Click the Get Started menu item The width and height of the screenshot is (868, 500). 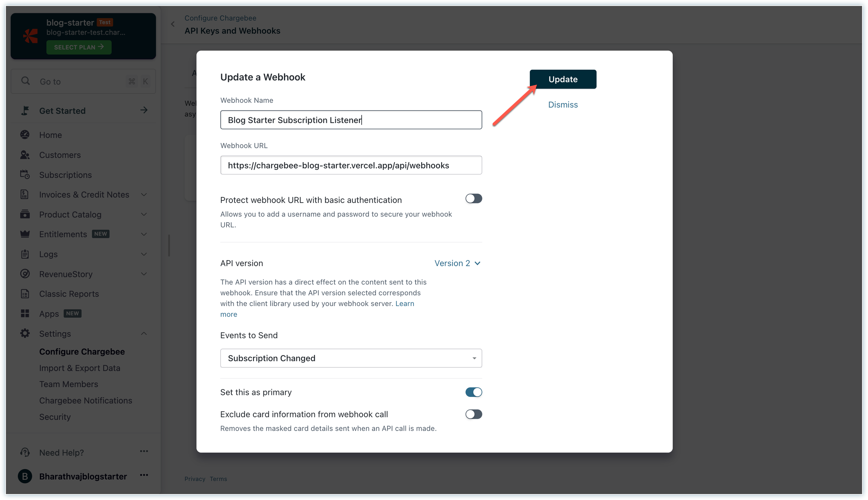62,110
